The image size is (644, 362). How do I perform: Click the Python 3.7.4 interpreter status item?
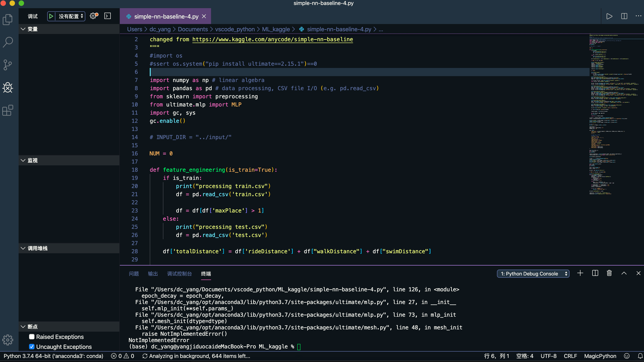(53, 356)
